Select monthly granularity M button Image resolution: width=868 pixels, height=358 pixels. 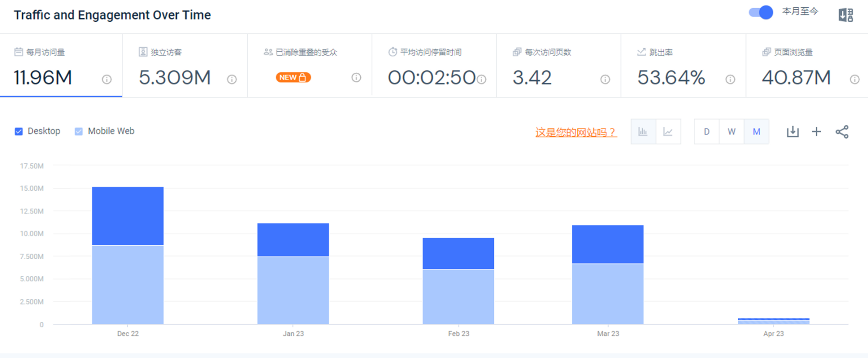coord(757,132)
